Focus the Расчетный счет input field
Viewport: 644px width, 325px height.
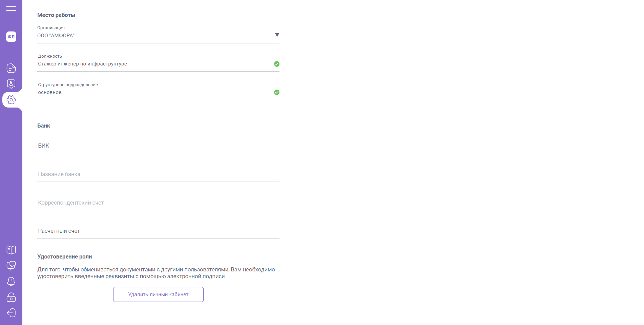pos(158,231)
